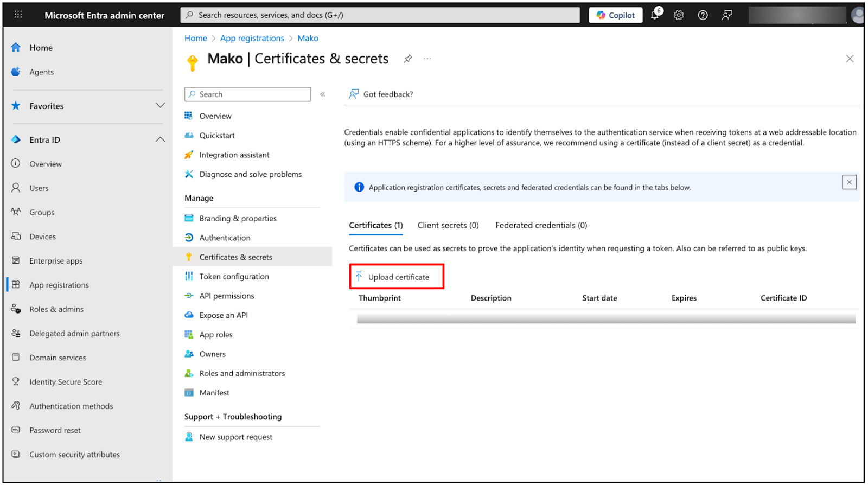Open Identity Secure Score

66,382
